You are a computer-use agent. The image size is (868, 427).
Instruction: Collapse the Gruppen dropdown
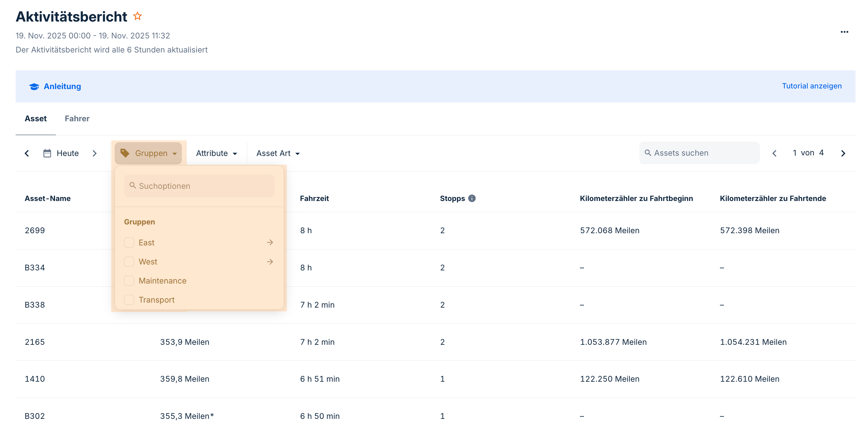coord(148,153)
